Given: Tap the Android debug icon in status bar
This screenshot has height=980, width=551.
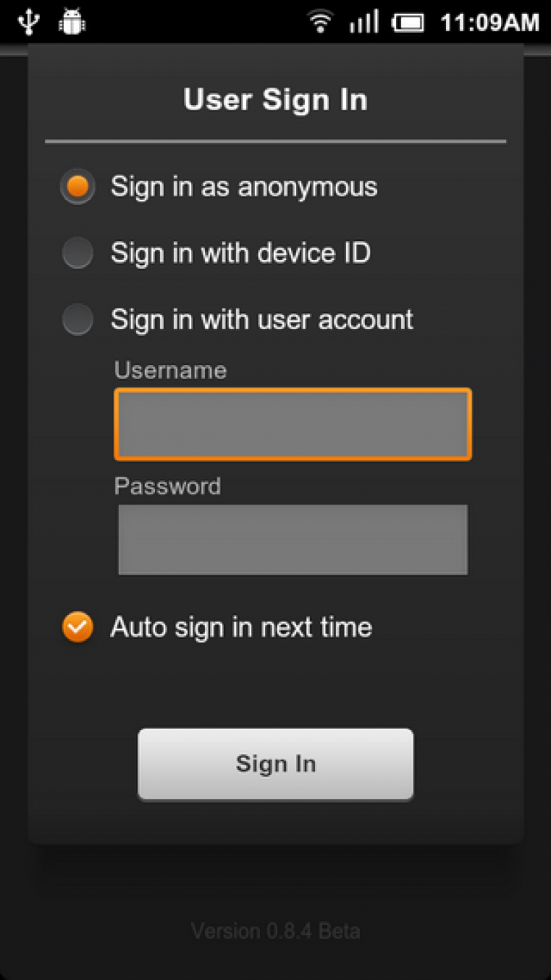Looking at the screenshot, I should [72, 21].
